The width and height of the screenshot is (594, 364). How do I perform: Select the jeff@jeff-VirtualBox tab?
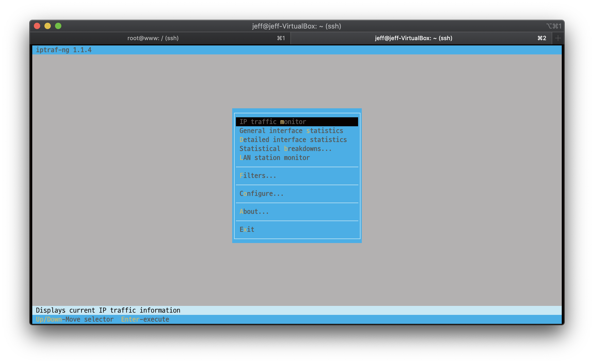click(413, 38)
